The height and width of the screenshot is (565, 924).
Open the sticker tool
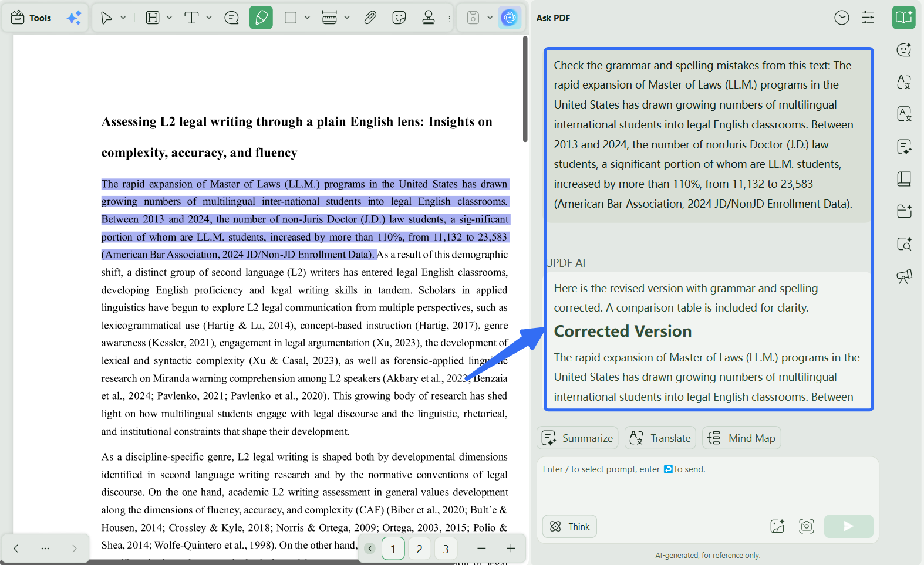point(399,18)
